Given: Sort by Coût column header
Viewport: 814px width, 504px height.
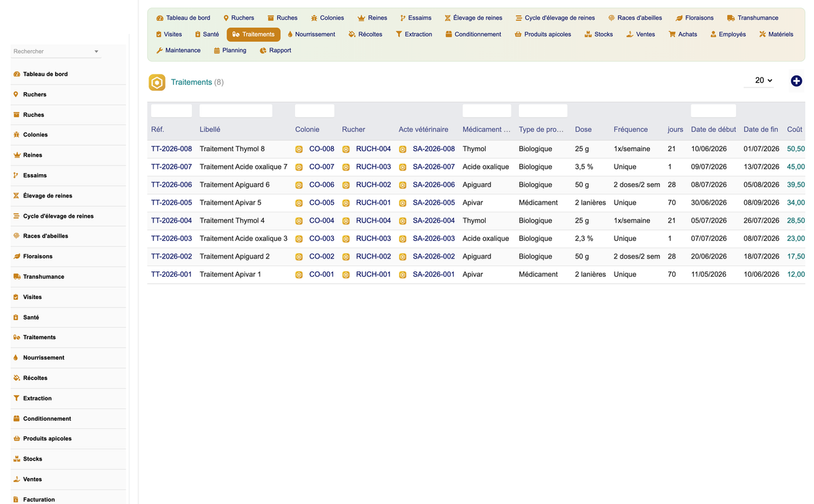Looking at the screenshot, I should pyautogui.click(x=794, y=130).
